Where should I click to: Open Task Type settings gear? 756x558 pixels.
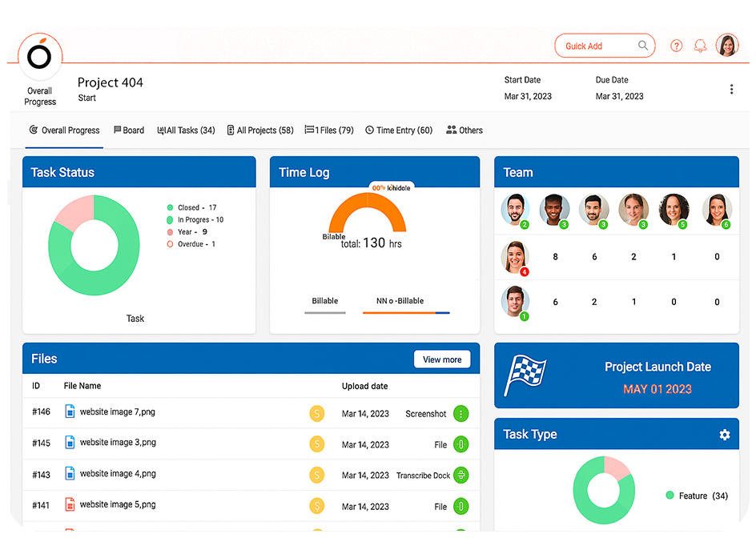pyautogui.click(x=725, y=434)
